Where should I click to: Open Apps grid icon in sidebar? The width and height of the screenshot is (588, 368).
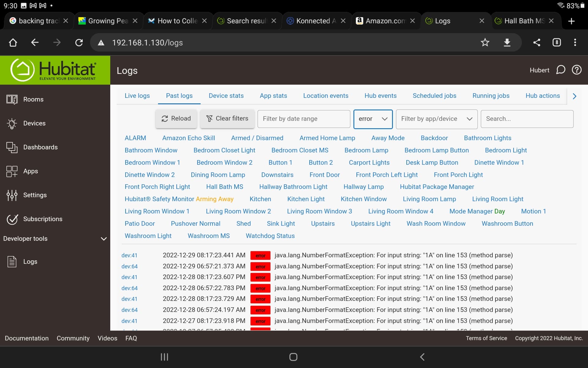point(12,171)
